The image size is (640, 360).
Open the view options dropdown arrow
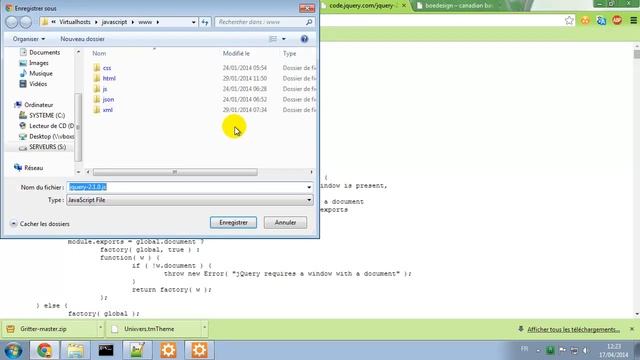point(284,39)
